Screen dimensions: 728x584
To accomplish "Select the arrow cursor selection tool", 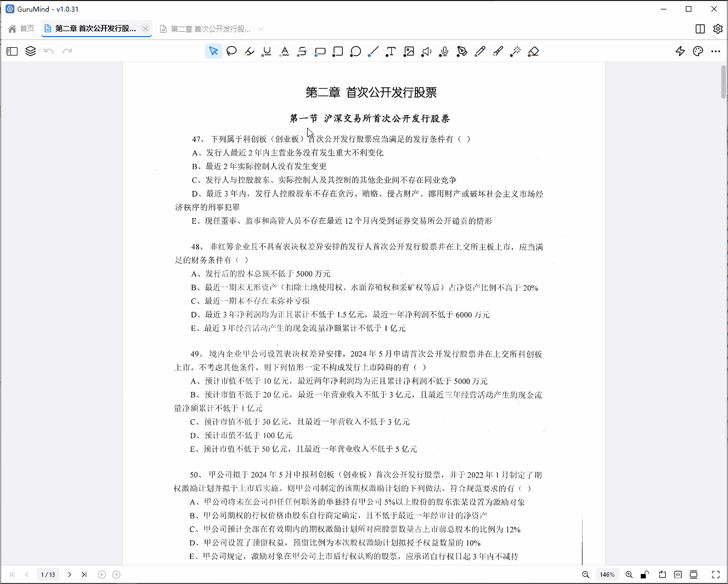I will 214,51.
